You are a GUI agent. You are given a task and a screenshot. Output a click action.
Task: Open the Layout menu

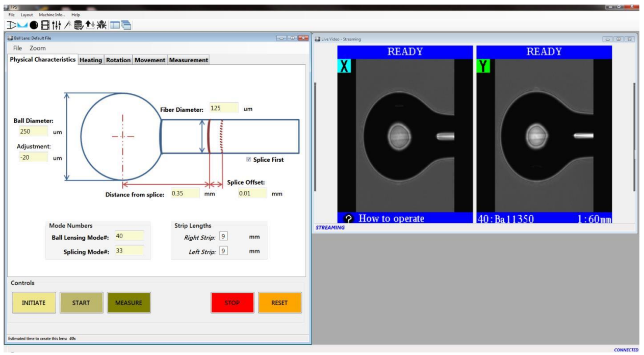[27, 15]
